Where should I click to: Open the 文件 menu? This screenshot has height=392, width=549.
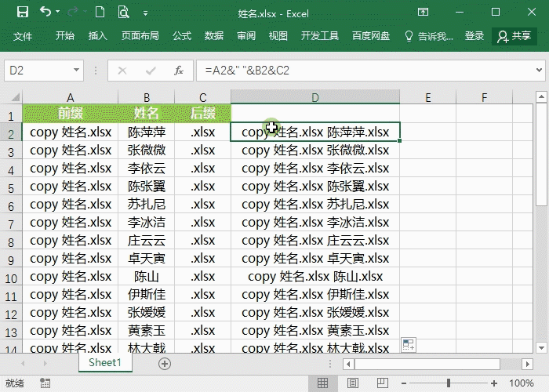click(23, 36)
